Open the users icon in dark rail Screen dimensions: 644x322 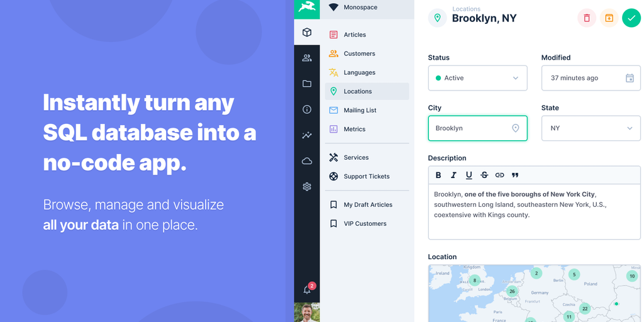pyautogui.click(x=307, y=58)
